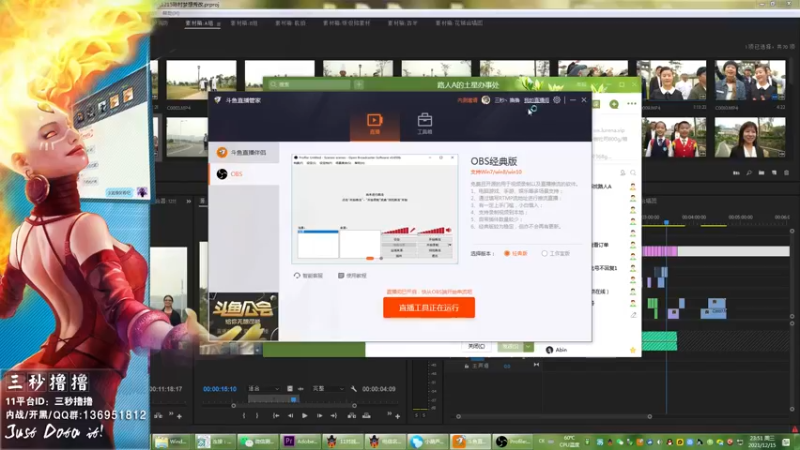The image size is (800, 450).
Task: Click the program monitor playhead marker
Action: point(294,399)
